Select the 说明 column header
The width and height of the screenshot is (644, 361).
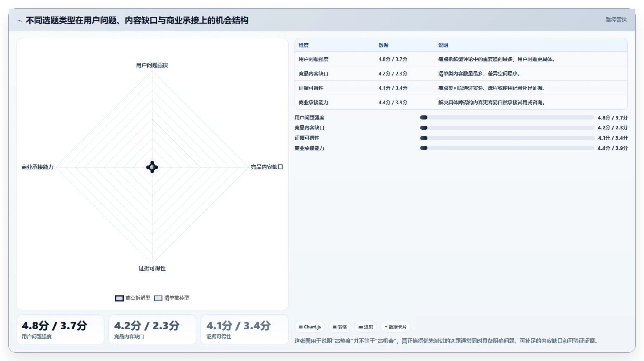(x=443, y=45)
